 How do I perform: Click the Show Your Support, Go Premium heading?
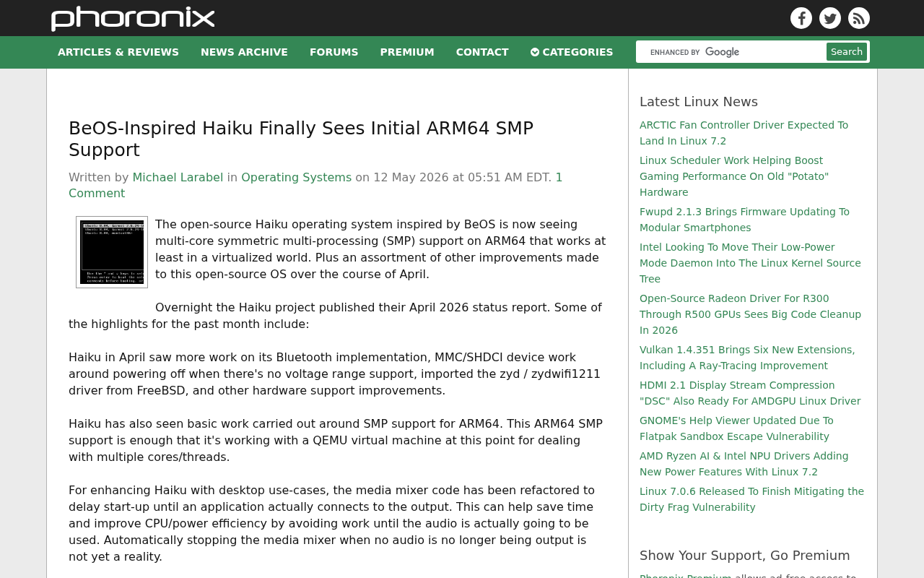pyautogui.click(x=745, y=556)
